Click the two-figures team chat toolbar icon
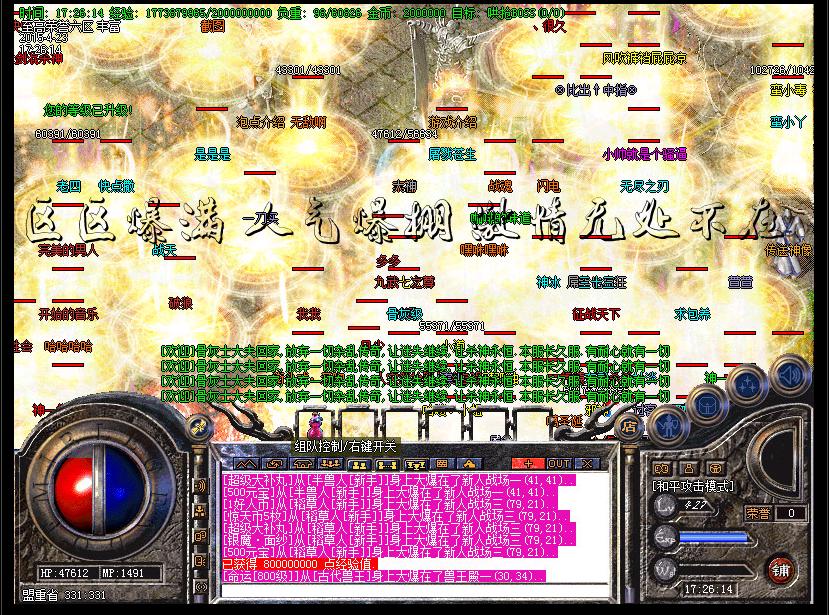The image size is (829, 615). (x=358, y=464)
